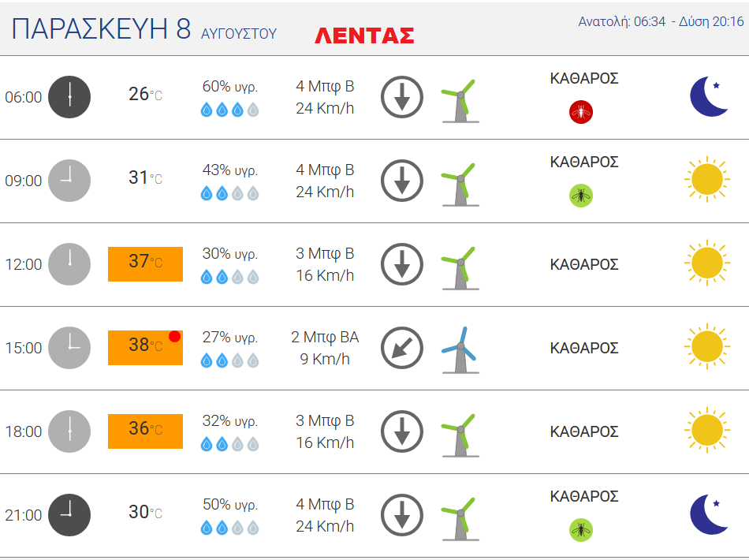Click the orange 37°C temperature box

click(145, 264)
